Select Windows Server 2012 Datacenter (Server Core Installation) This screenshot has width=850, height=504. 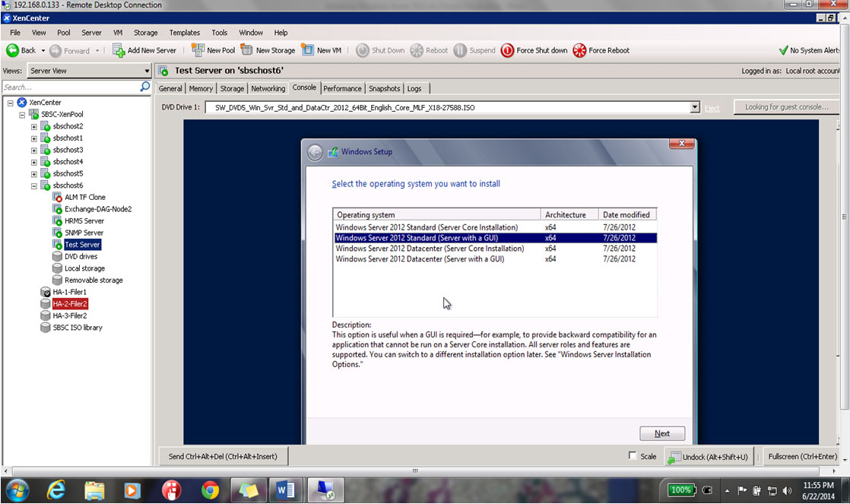pos(495,249)
